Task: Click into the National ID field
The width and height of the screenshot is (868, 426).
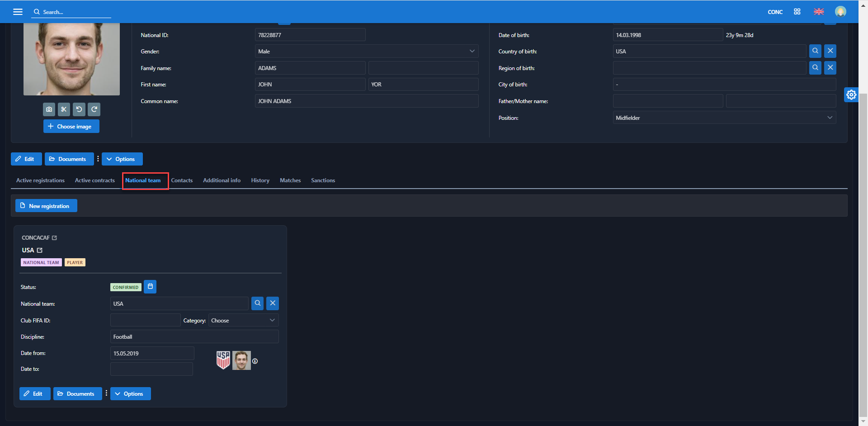Action: 310,35
